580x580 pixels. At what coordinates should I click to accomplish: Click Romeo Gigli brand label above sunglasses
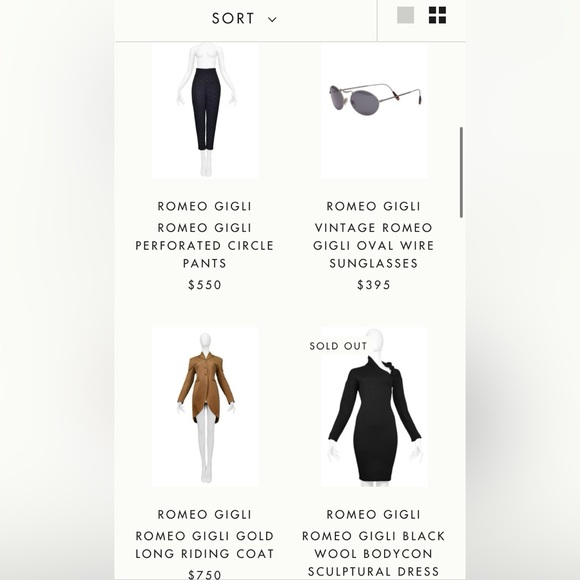tap(374, 206)
